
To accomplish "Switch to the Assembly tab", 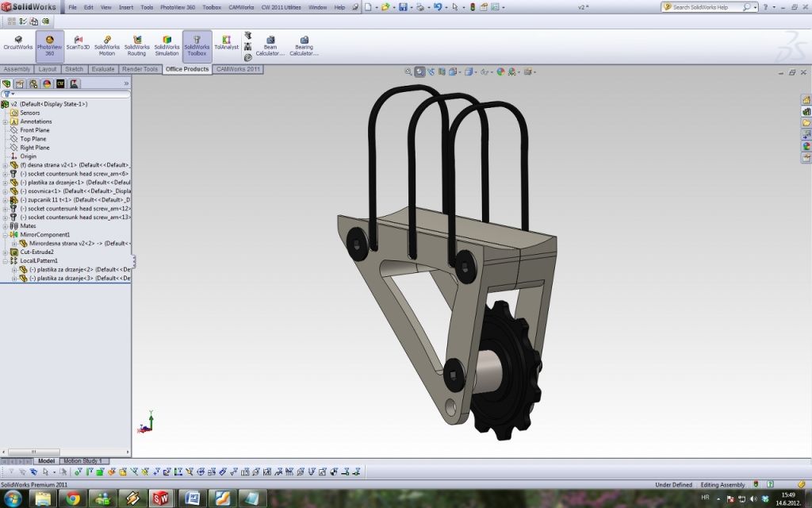I will (x=17, y=70).
